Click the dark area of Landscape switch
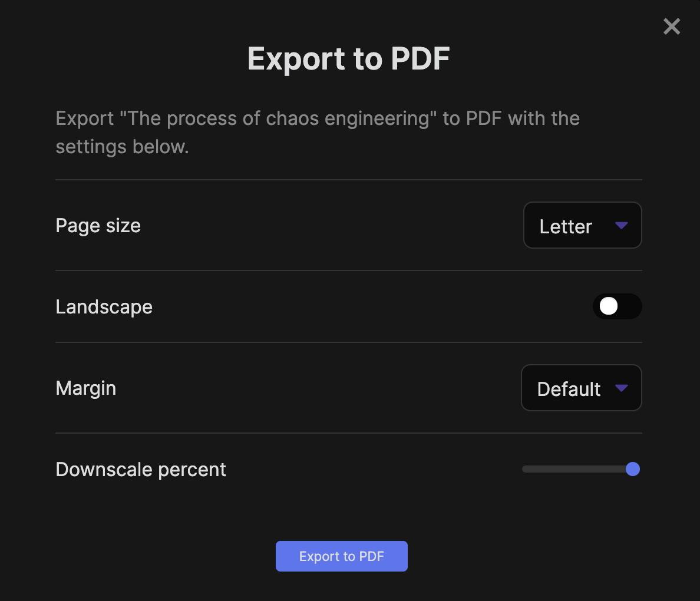The height and width of the screenshot is (601, 700). tap(630, 306)
